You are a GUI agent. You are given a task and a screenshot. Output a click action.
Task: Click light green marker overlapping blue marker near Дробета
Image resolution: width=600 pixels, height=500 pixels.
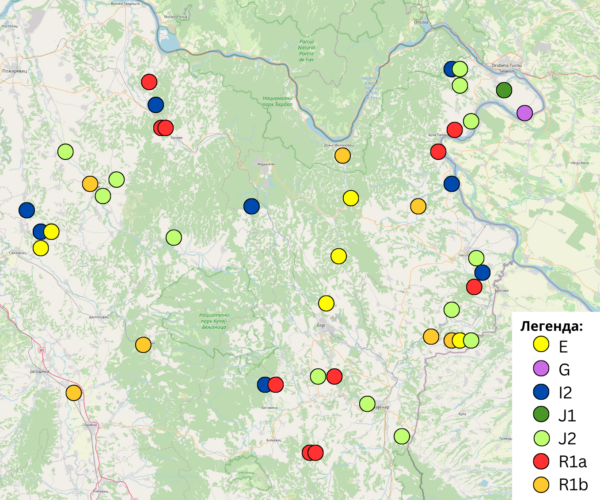[460, 69]
